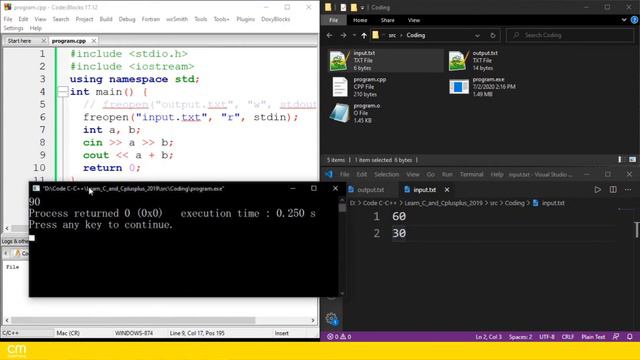The image size is (640, 360).
Task: Expand the address bar history dropdown
Action: click(477, 36)
